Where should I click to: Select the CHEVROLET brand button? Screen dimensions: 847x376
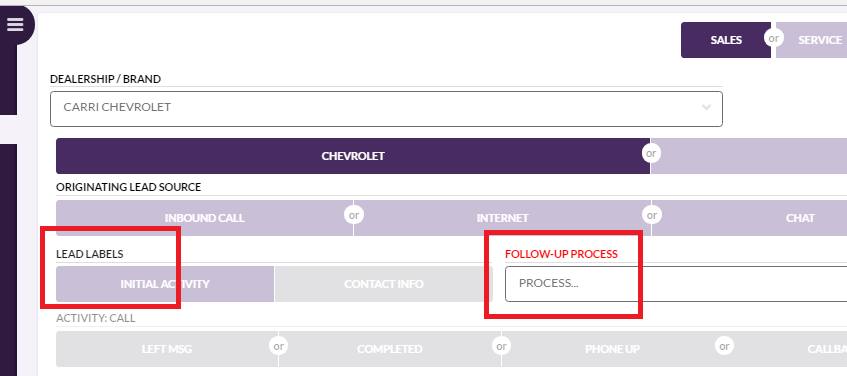(353, 156)
